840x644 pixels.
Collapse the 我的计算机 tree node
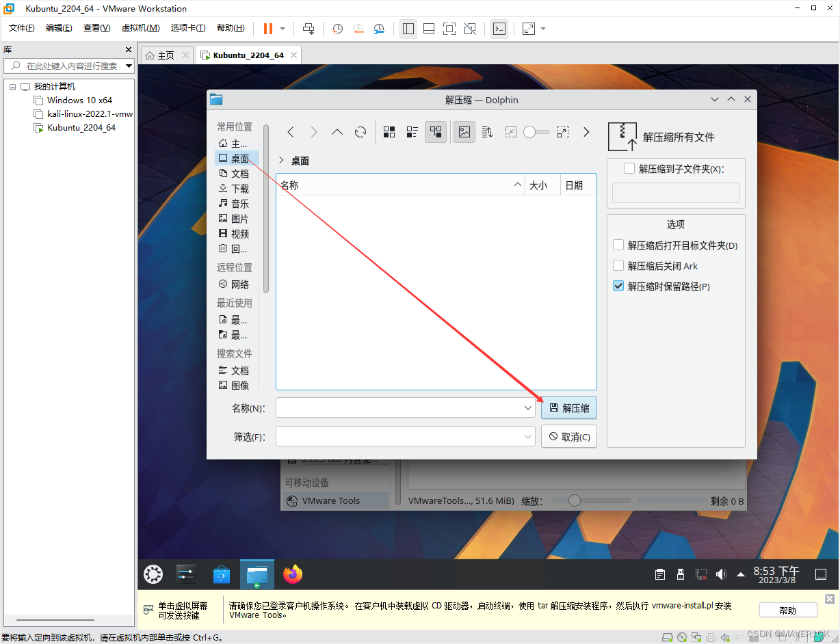(x=12, y=87)
